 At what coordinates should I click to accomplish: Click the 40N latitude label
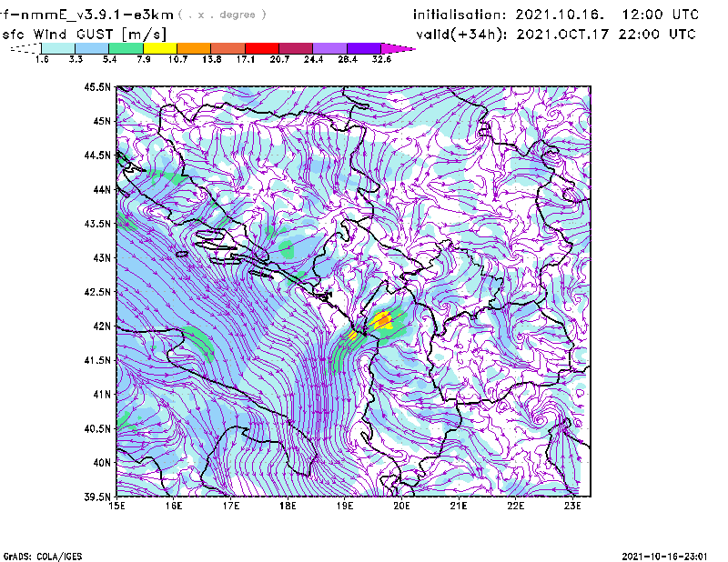point(102,463)
